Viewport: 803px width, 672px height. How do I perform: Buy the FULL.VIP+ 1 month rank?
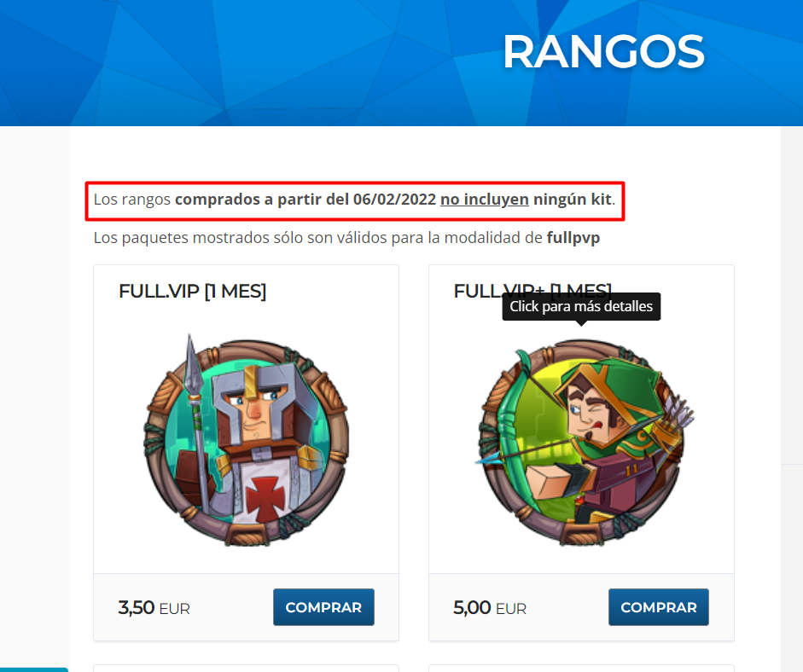pyautogui.click(x=659, y=607)
